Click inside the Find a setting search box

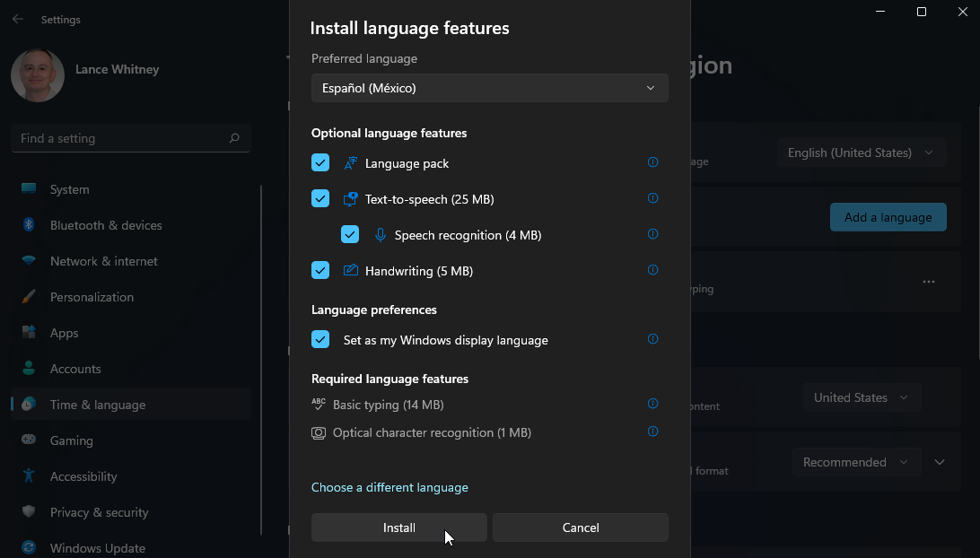tap(130, 138)
